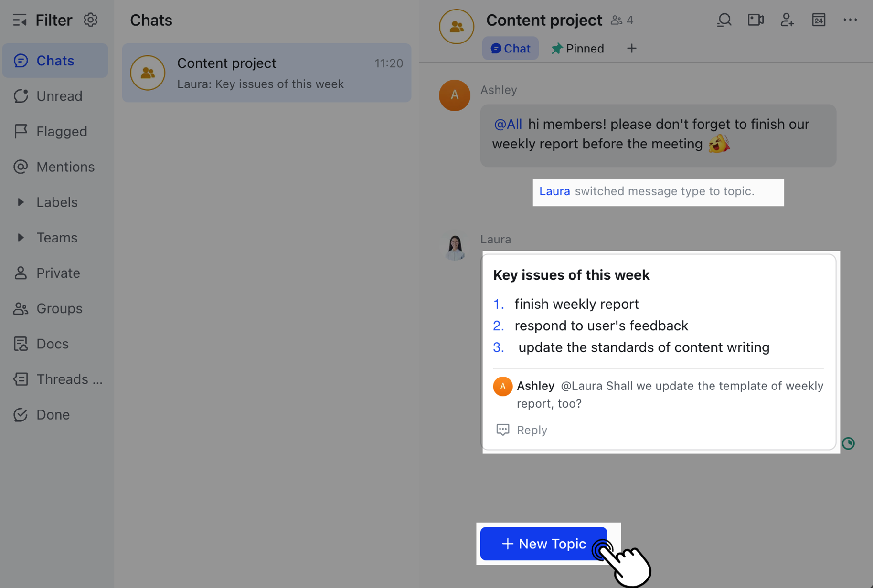Open the group calendar
The height and width of the screenshot is (588, 873).
click(819, 20)
